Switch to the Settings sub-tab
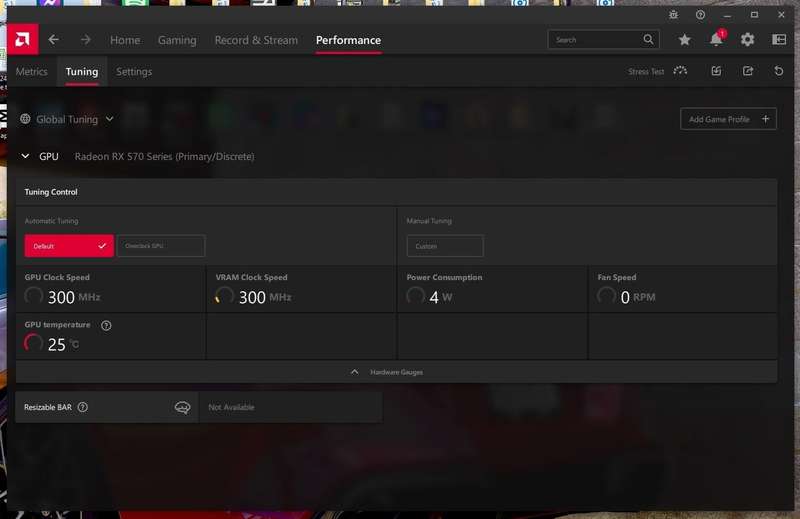Image resolution: width=800 pixels, height=519 pixels. click(134, 71)
